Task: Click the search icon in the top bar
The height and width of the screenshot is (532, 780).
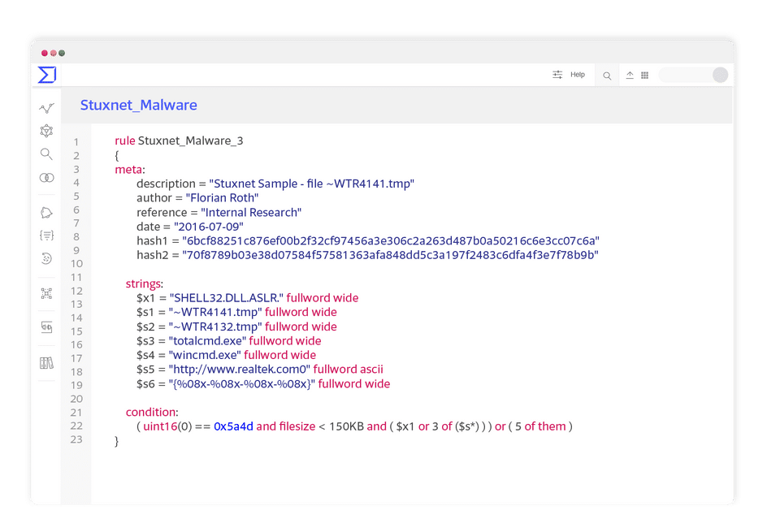Action: 607,76
